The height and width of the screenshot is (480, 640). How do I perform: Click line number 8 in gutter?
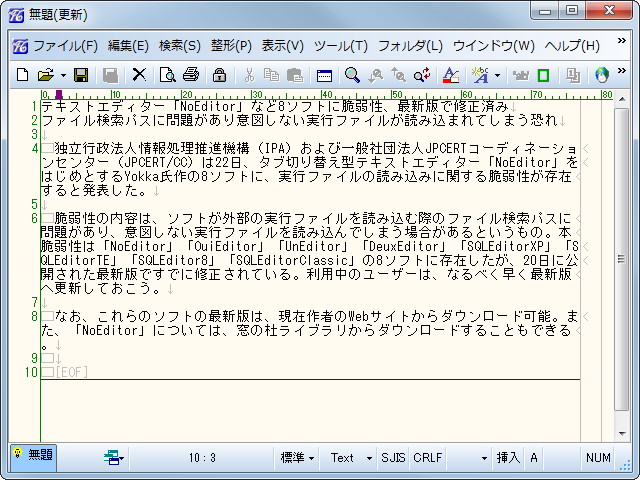[35, 316]
